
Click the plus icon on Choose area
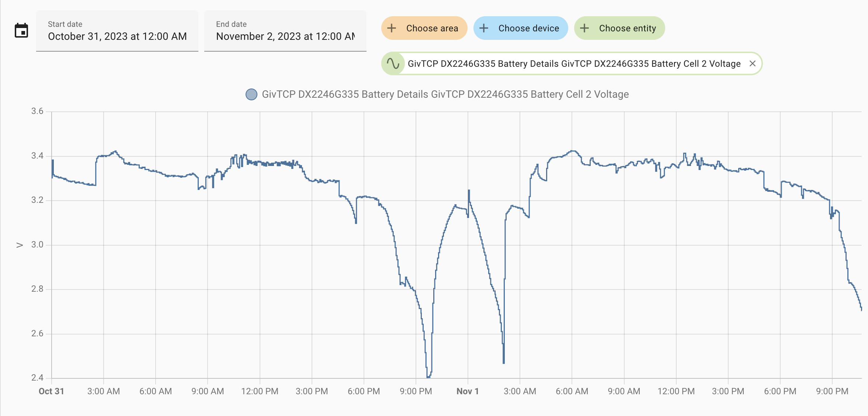(x=392, y=28)
